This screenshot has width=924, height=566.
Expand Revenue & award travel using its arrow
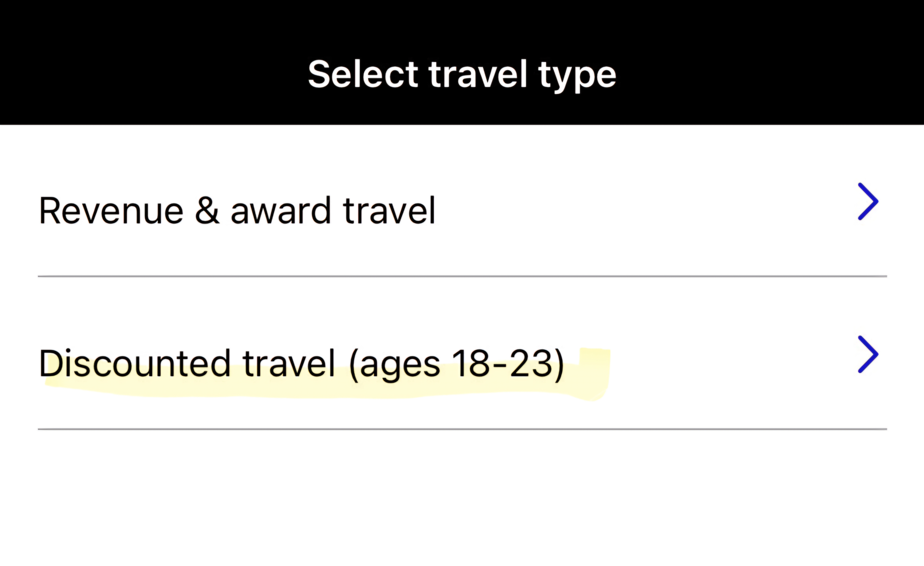pos(868,202)
